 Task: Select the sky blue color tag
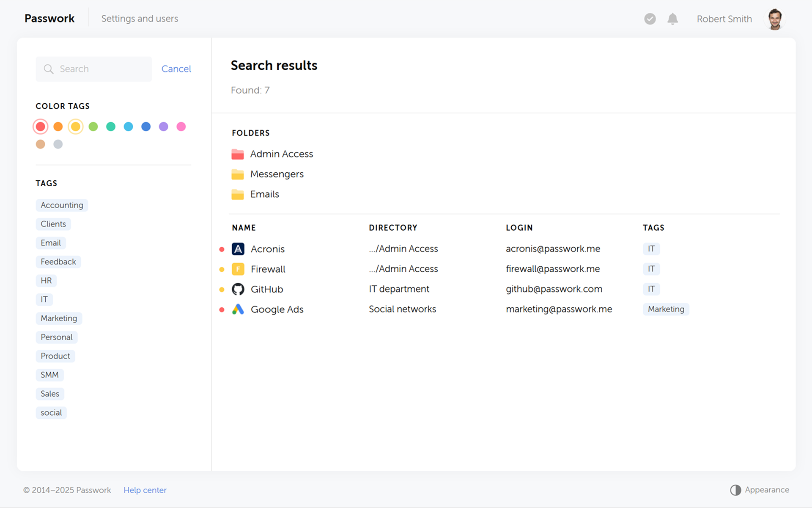(128, 127)
